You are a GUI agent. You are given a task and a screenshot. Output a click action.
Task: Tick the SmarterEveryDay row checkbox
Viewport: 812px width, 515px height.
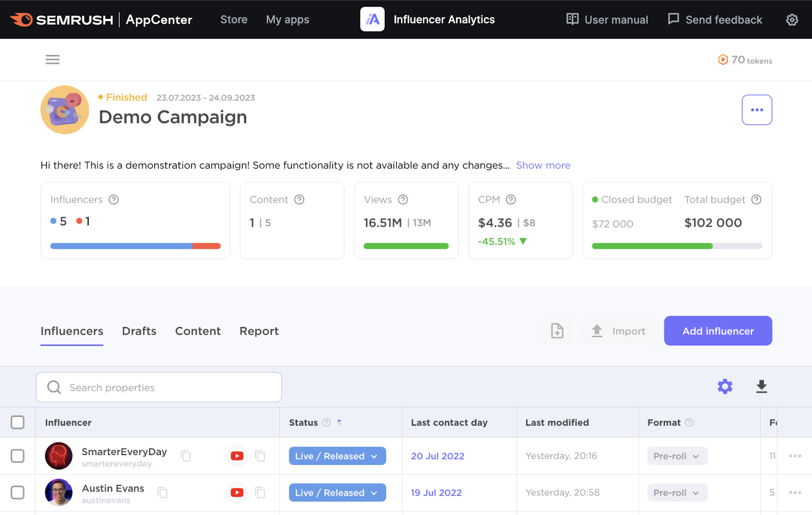click(x=18, y=456)
